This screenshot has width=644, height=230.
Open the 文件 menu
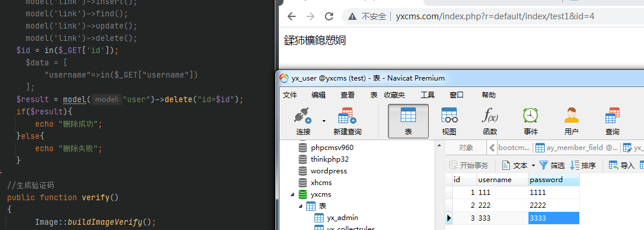(290, 95)
